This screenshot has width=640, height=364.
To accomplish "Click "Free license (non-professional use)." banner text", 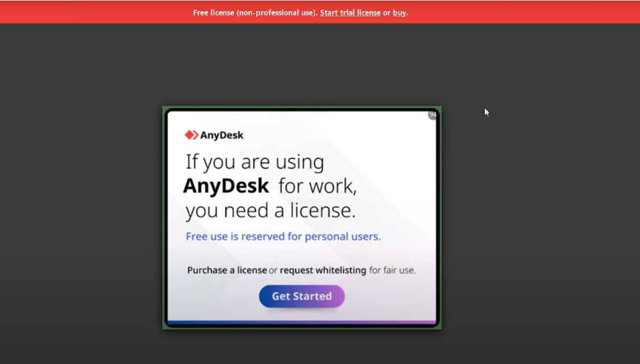I will click(x=255, y=13).
